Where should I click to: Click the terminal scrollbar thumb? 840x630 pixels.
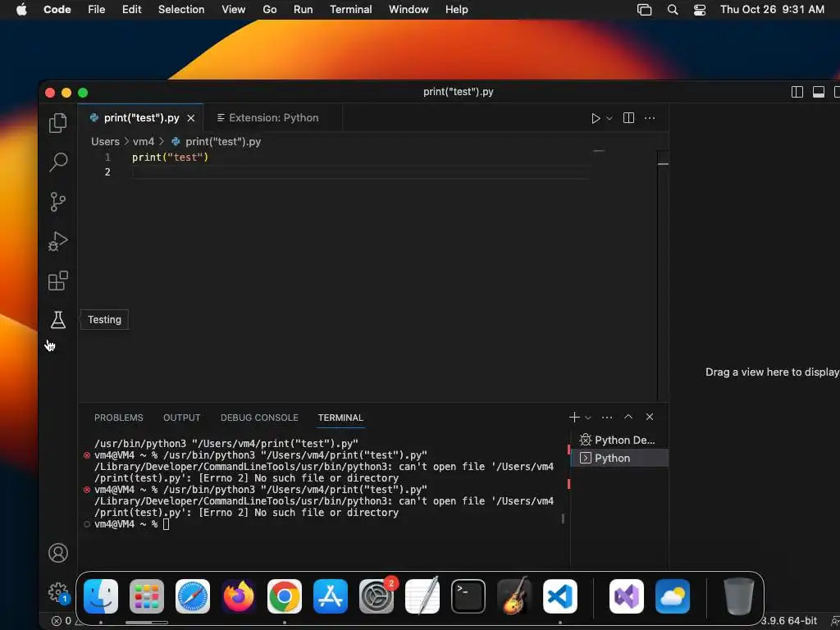pos(563,518)
